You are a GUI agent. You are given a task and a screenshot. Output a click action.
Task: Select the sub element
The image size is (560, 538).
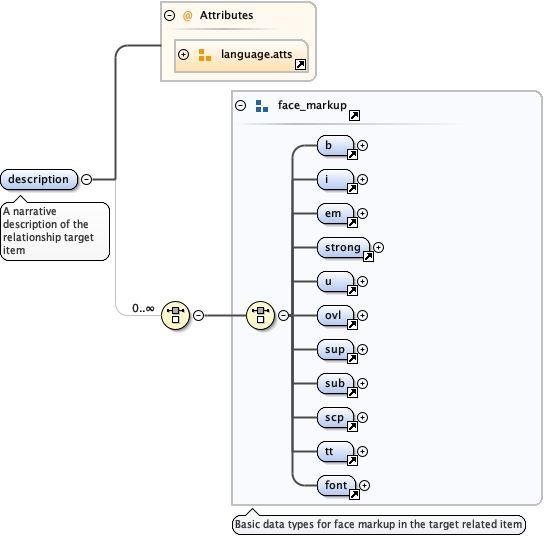(x=335, y=383)
